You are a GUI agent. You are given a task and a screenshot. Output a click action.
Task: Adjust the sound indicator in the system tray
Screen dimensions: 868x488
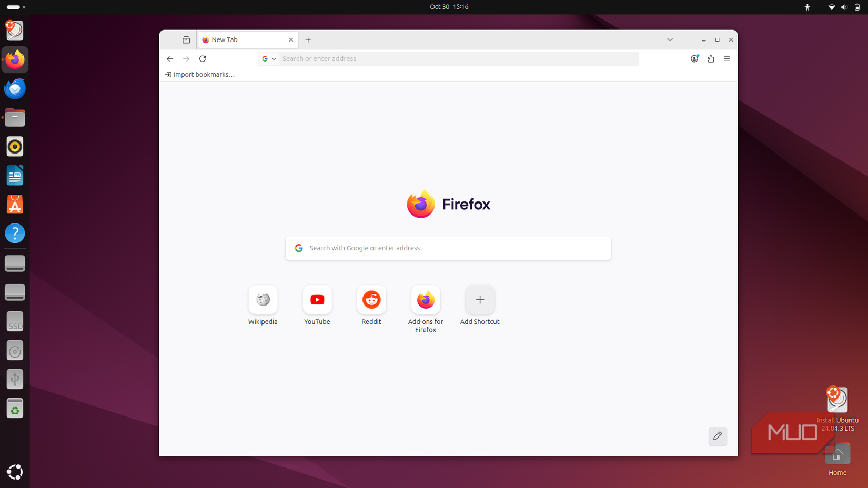pos(844,7)
